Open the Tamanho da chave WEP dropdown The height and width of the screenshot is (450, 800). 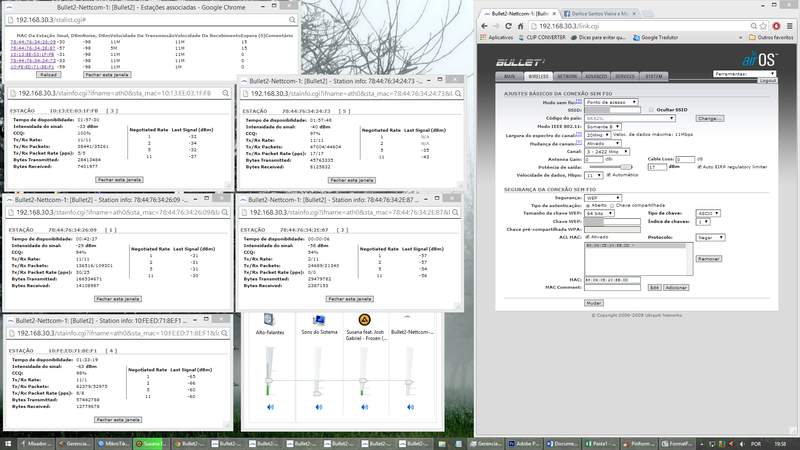599,213
